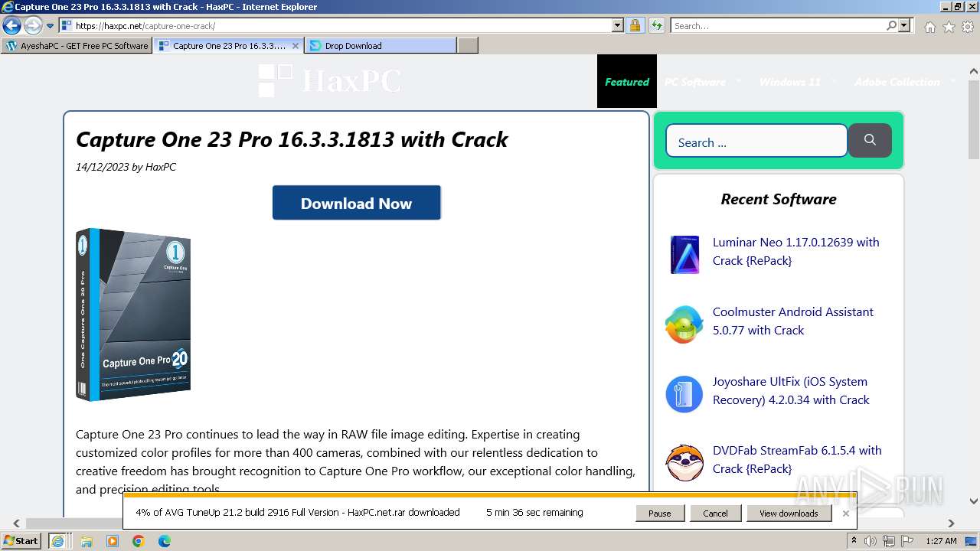Open the PC Software menu

pos(694,82)
